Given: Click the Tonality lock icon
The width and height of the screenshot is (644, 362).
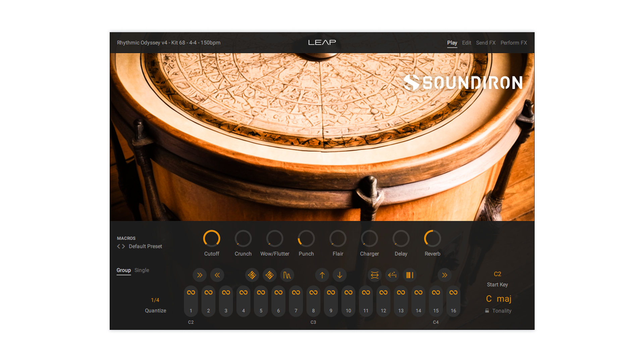Looking at the screenshot, I should [x=487, y=311].
